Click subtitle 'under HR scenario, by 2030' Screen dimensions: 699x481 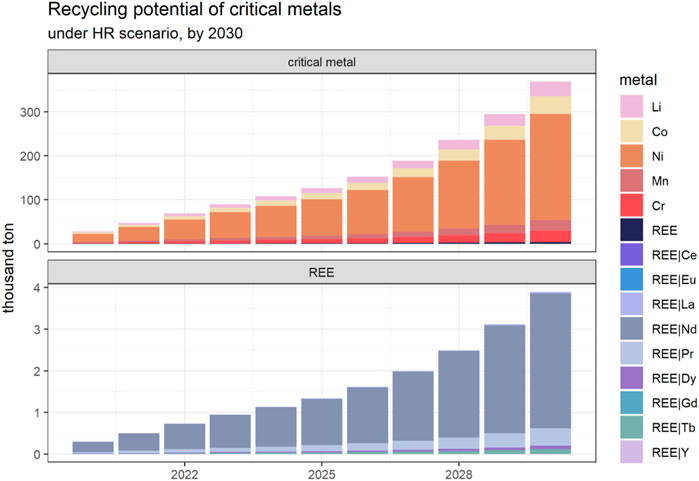click(145, 33)
